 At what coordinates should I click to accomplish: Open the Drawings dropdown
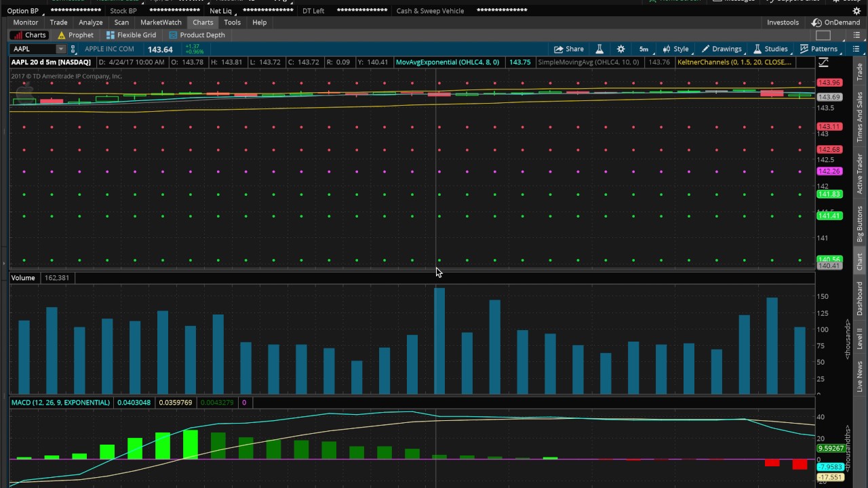tap(721, 49)
